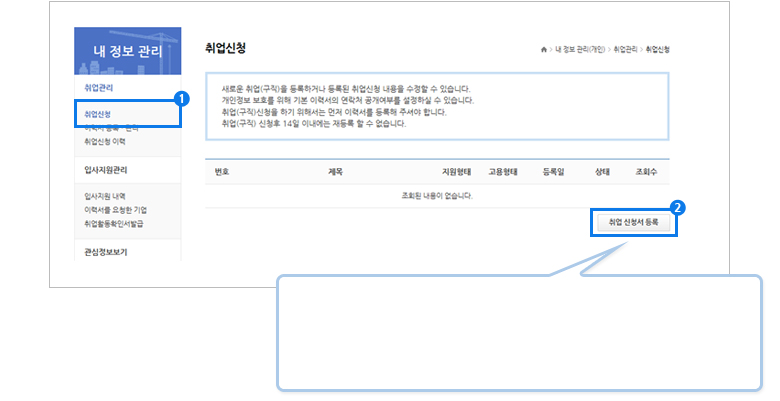This screenshot has height=401, width=780.
Task: Open 취업신청 in the left sidebar
Action: coord(98,114)
